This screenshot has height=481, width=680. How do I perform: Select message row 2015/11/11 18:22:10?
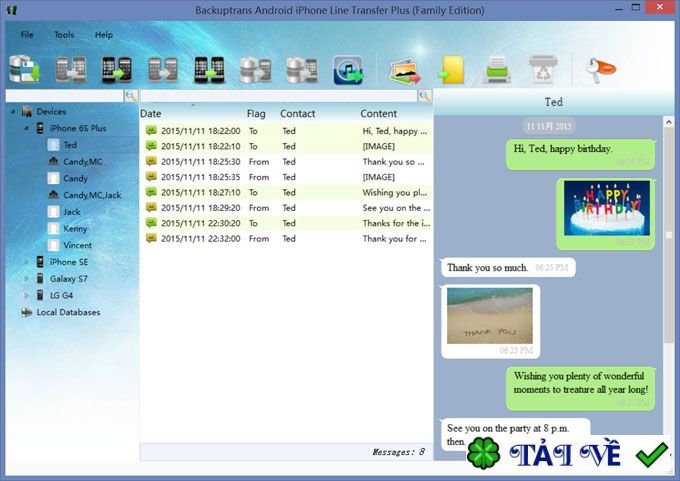click(287, 146)
